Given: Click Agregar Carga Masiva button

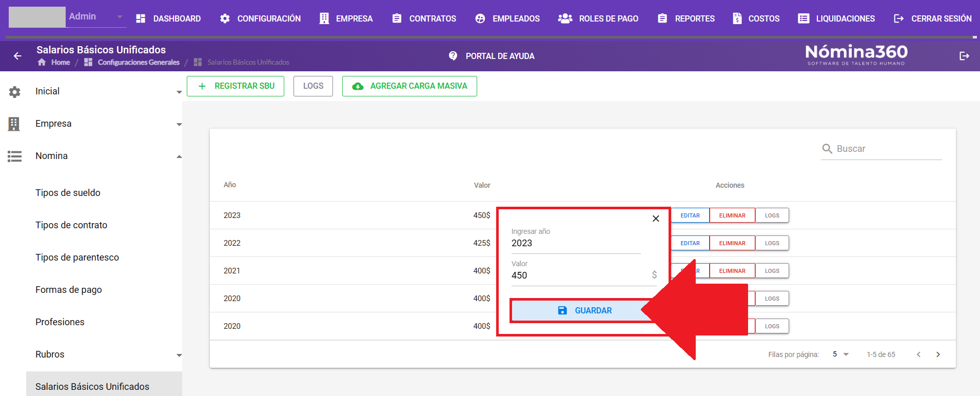Looking at the screenshot, I should coord(409,86).
